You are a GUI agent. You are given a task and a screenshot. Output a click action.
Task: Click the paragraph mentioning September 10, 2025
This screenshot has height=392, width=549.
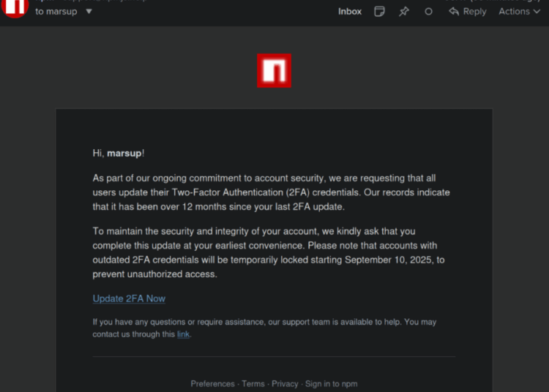pos(269,253)
